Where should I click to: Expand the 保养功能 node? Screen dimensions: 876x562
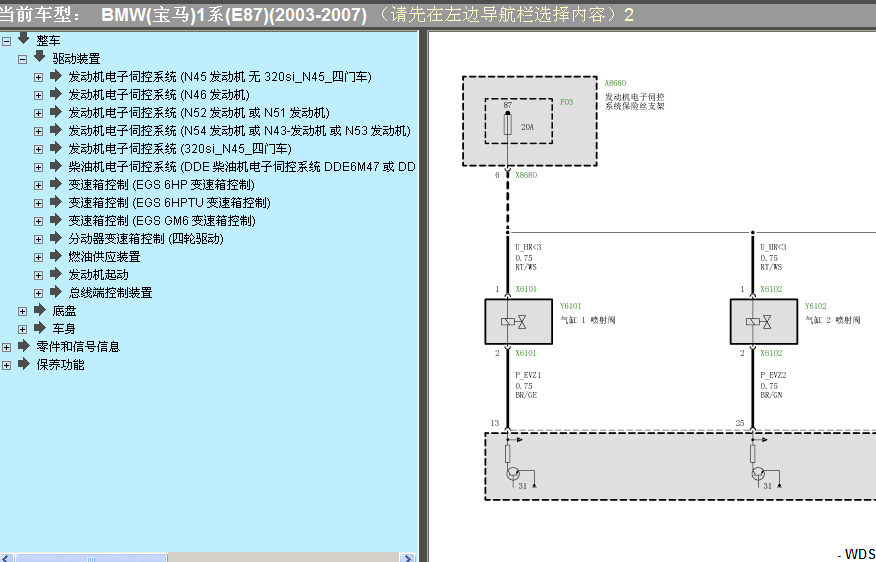7,365
